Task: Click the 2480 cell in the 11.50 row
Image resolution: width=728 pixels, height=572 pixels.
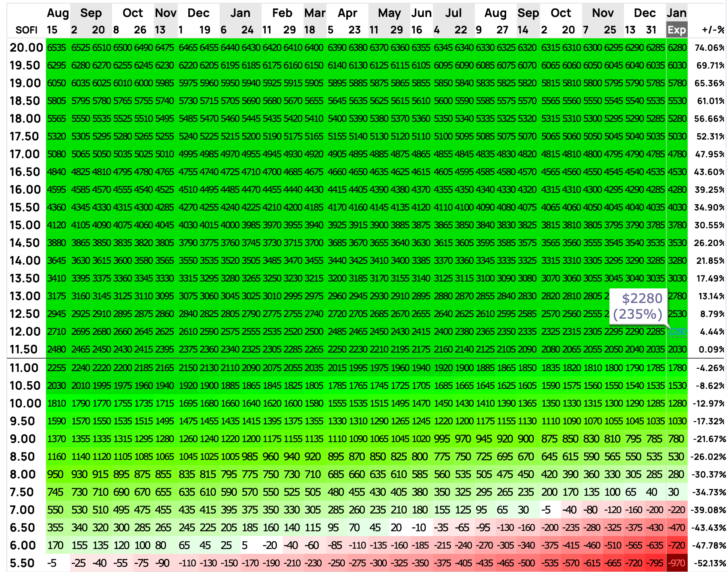Action: tap(56, 349)
